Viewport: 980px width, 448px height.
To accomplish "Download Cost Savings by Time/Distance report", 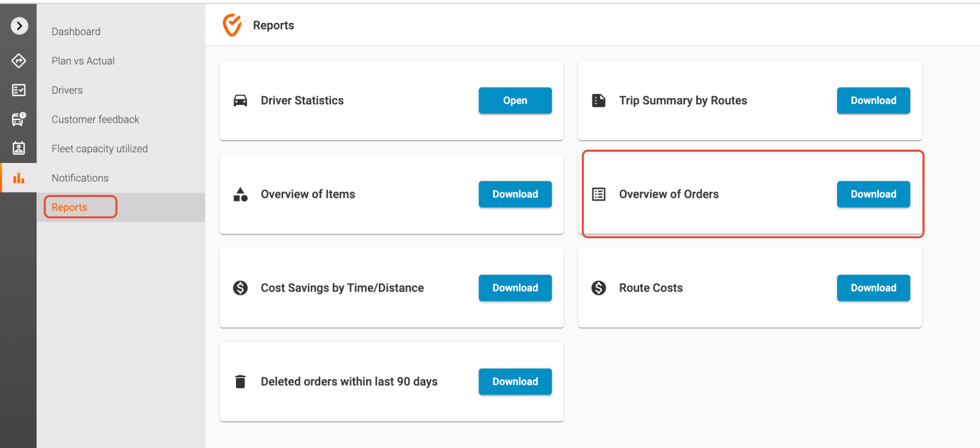I will tap(515, 288).
